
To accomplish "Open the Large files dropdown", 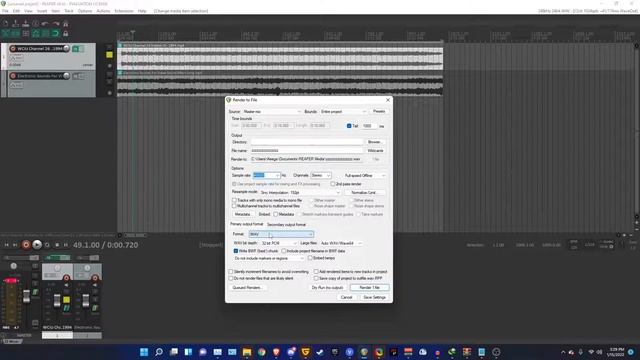I will 341,243.
